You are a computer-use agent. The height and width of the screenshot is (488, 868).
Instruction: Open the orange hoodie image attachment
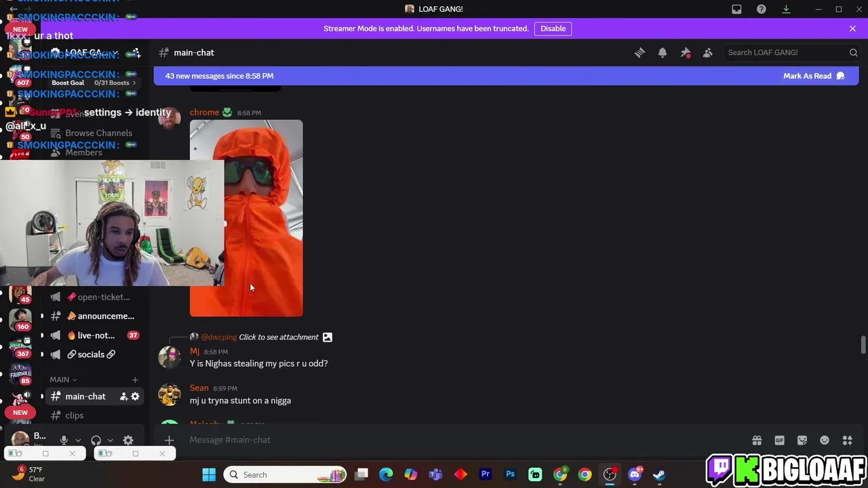coord(246,218)
